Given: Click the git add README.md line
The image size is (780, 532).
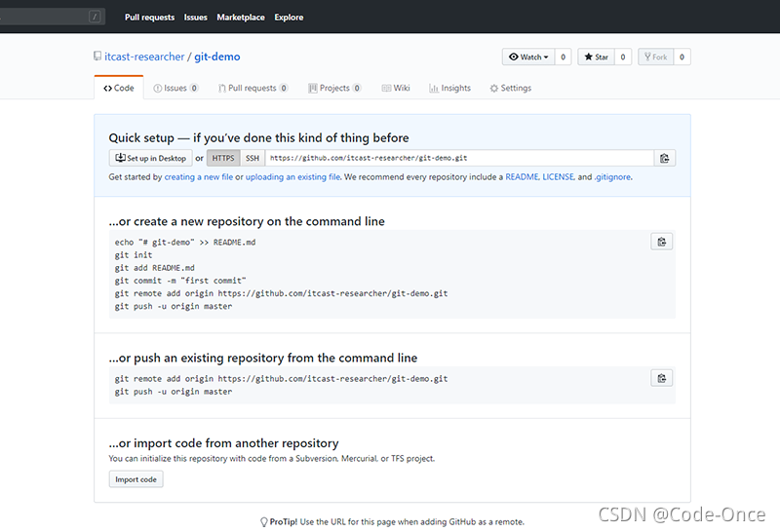Looking at the screenshot, I should point(155,268).
